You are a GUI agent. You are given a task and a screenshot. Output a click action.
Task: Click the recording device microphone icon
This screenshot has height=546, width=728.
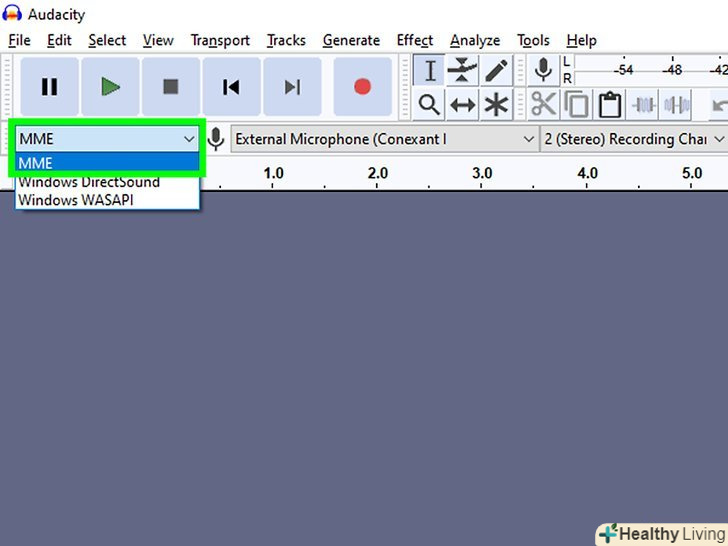coord(215,139)
